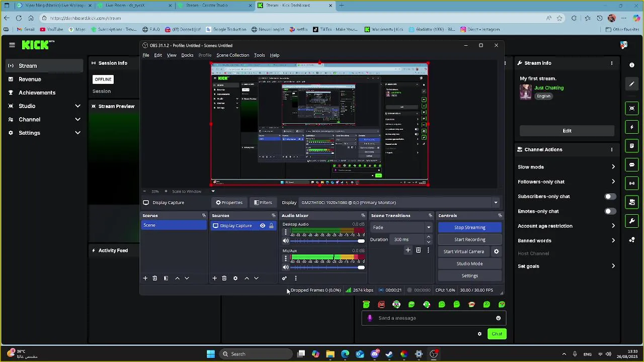Image resolution: width=644 pixels, height=362 pixels.
Task: Click the Stop Streaming button
Action: click(469, 227)
